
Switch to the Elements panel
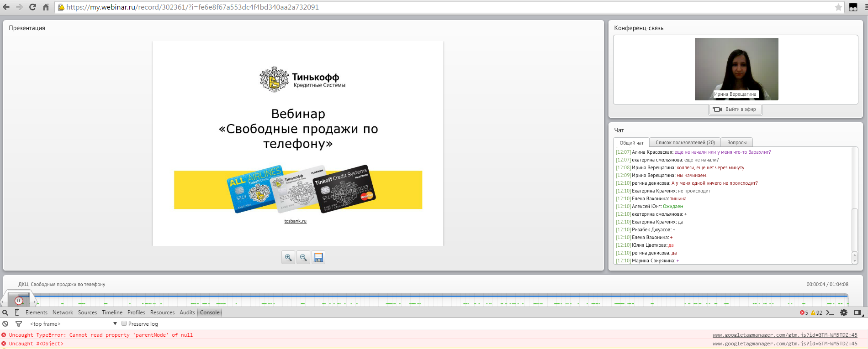[x=37, y=313]
